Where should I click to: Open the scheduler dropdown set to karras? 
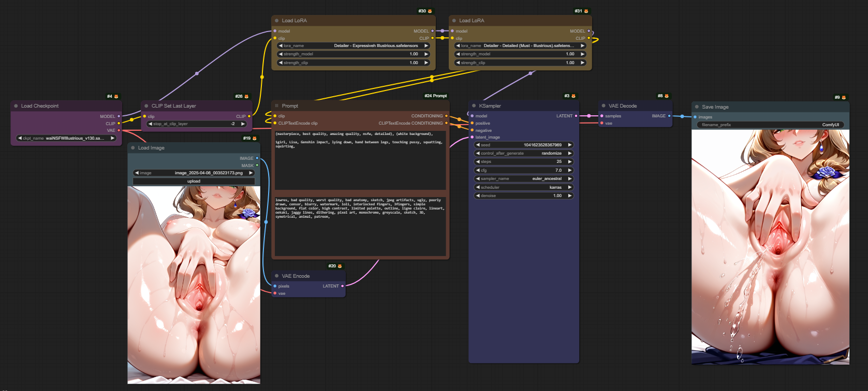click(x=524, y=187)
